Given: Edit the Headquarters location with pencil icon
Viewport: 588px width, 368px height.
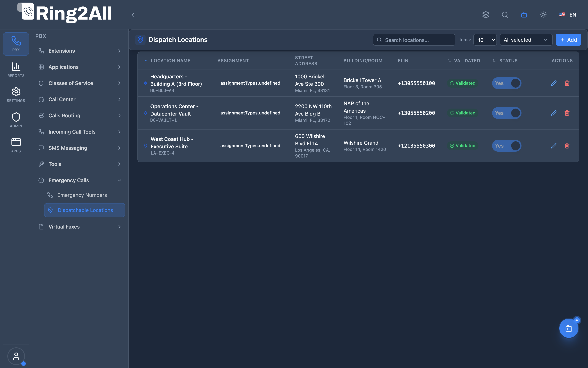Looking at the screenshot, I should (554, 83).
